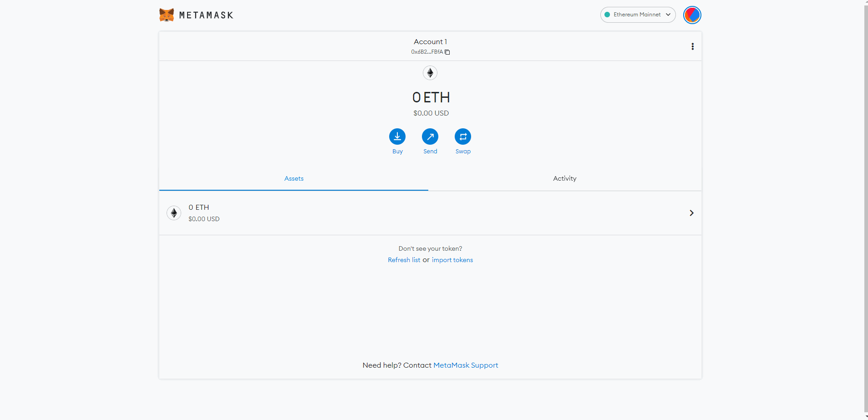
Task: Switch to the Assets tab
Action: point(294,179)
